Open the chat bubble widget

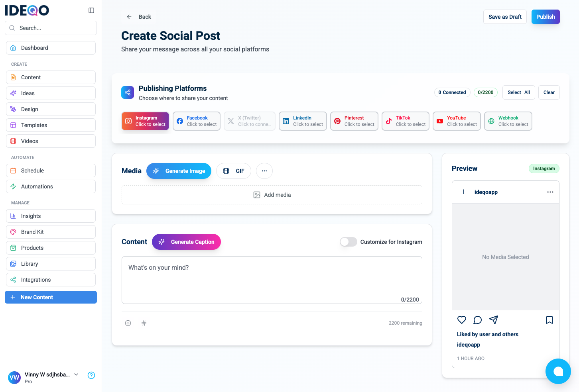click(558, 371)
